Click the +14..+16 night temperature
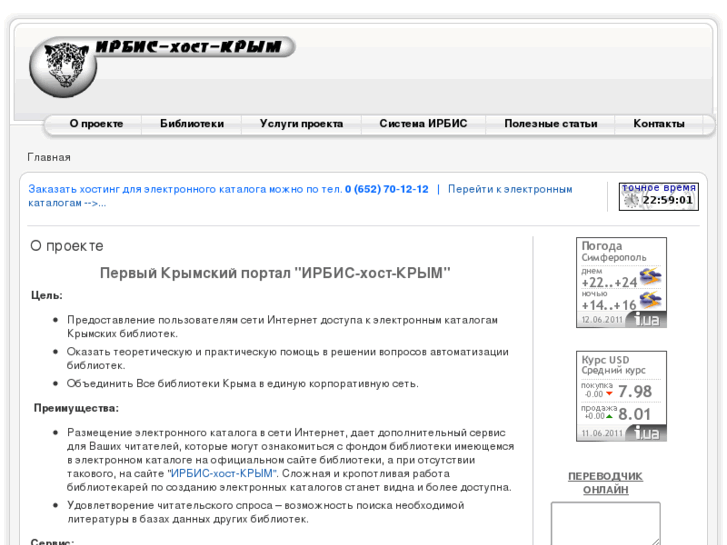This screenshot has height=545, width=727. coord(609,305)
